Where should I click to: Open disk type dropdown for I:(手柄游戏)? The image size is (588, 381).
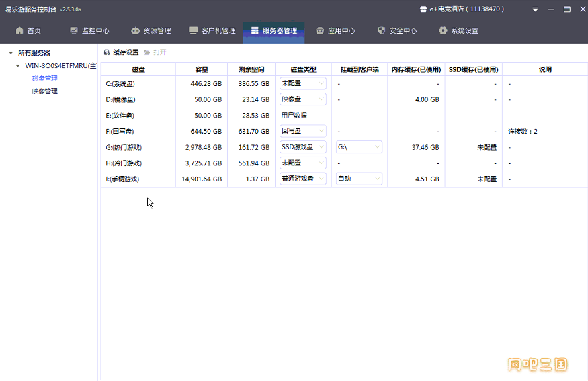(302, 179)
